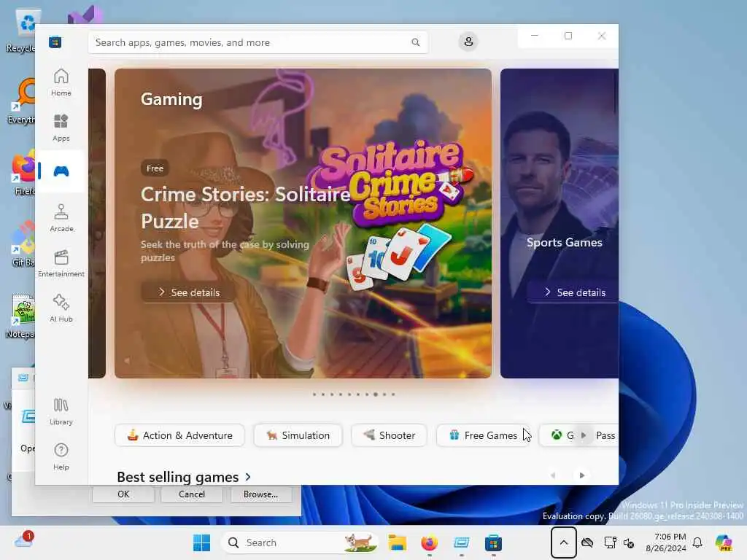The width and height of the screenshot is (747, 560).
Task: Show hidden system tray icons
Action: [x=564, y=542]
